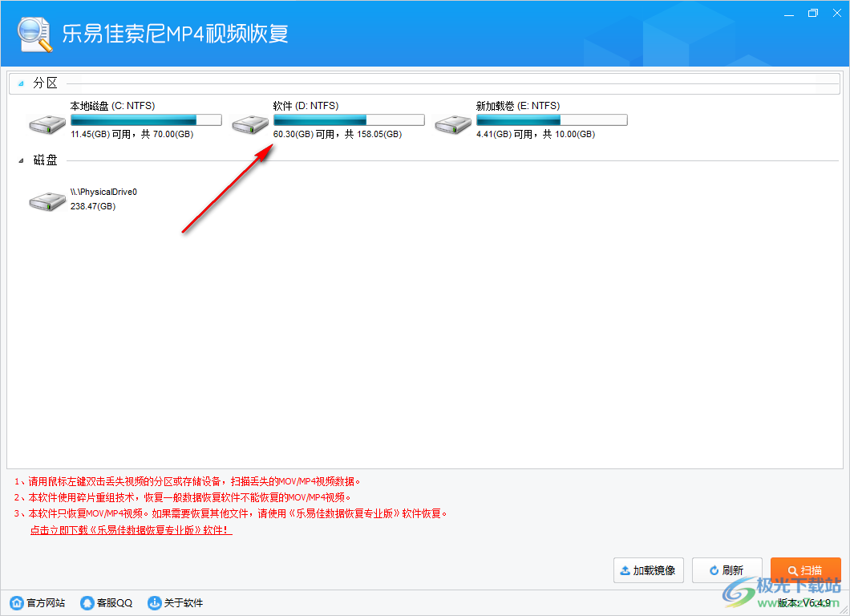Select the PhysicalDrive0 disk icon

[x=47, y=201]
